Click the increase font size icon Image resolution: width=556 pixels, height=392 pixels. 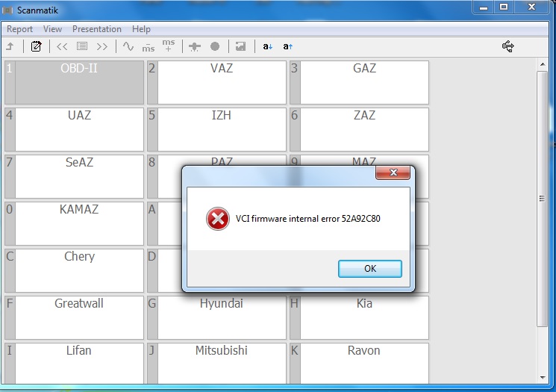pyautogui.click(x=287, y=46)
